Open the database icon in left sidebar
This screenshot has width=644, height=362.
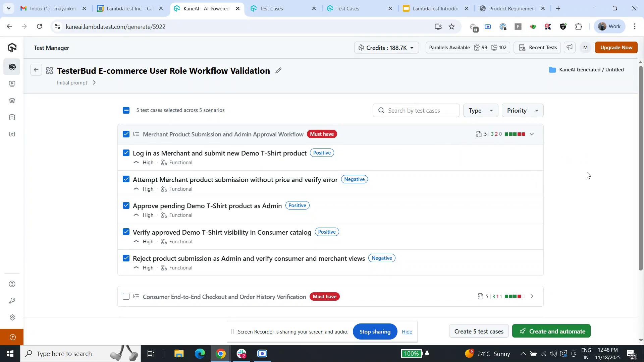coord(12,117)
